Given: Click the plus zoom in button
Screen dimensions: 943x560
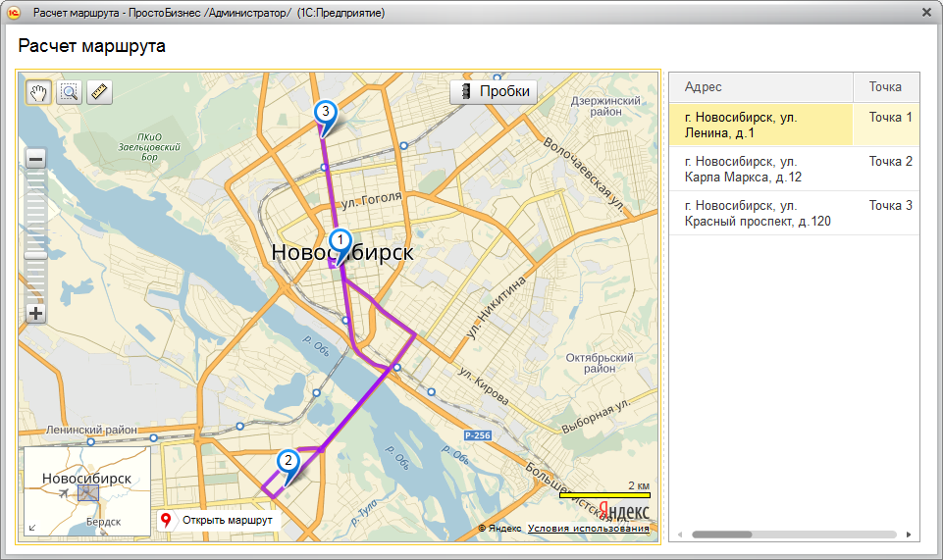Looking at the screenshot, I should click(x=35, y=314).
